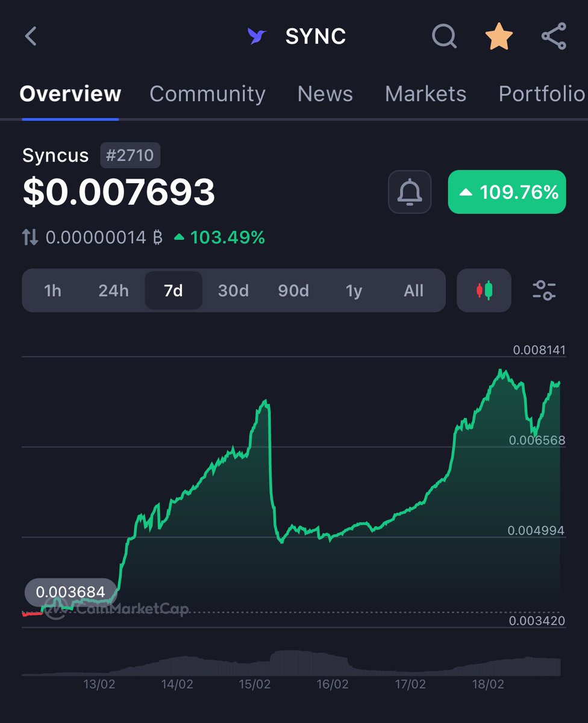
Task: Open the News tab
Action: pos(325,94)
